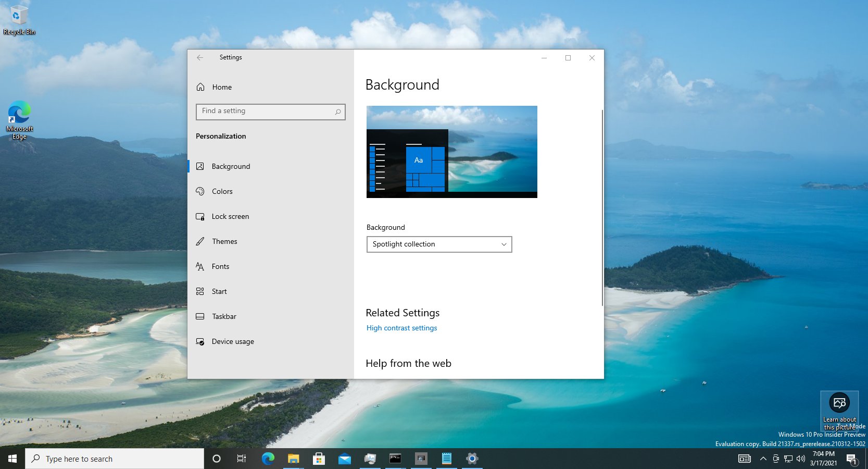Image resolution: width=868 pixels, height=469 pixels.
Task: Select Colors in the Personalization sidebar
Action: pos(221,191)
